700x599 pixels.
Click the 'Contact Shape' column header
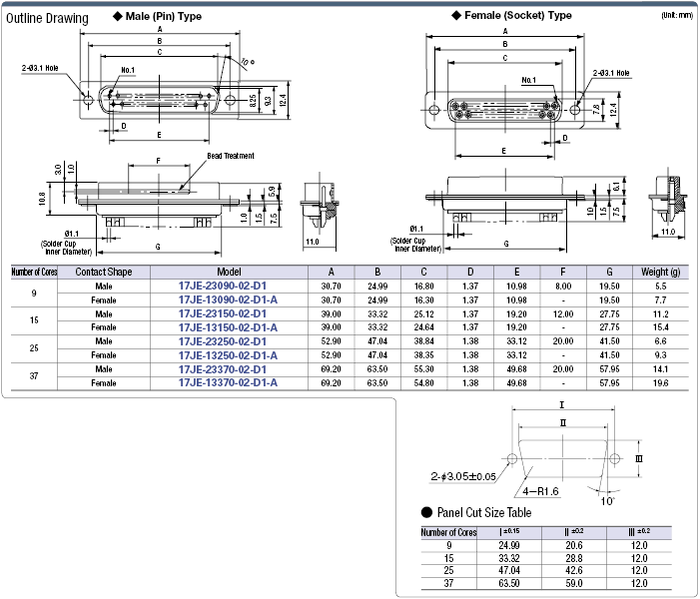pos(104,272)
